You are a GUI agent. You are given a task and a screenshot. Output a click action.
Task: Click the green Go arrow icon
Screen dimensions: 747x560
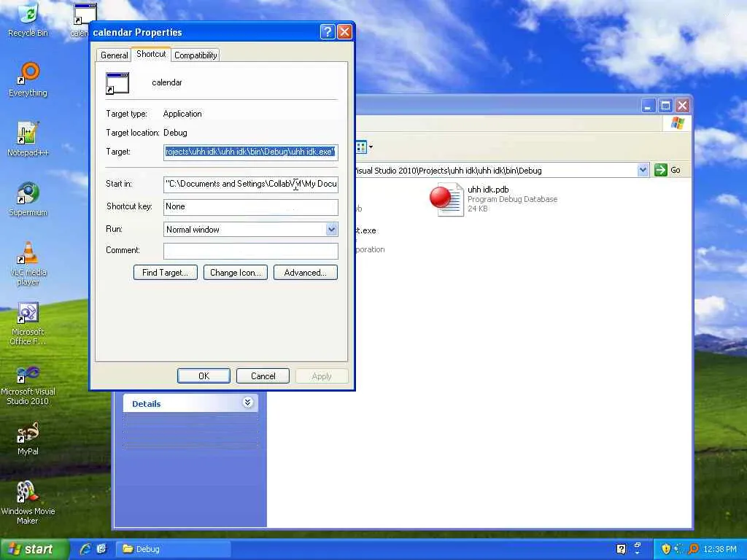[661, 170]
